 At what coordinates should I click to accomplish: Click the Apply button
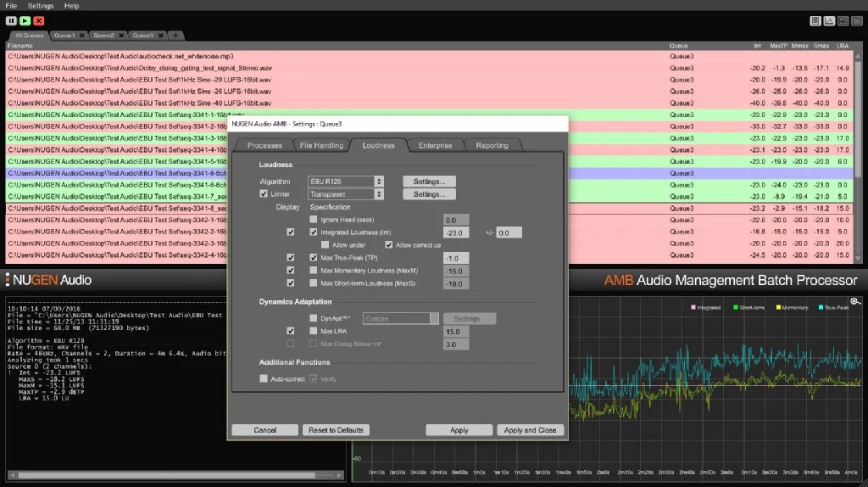[x=459, y=430]
